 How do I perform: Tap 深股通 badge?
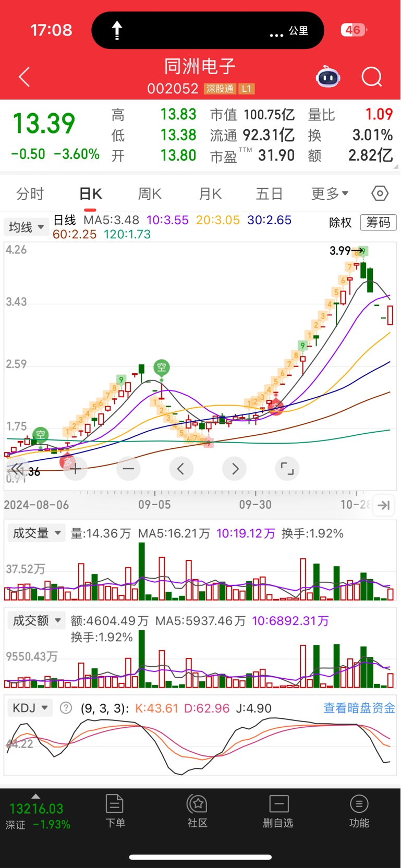click(x=220, y=89)
